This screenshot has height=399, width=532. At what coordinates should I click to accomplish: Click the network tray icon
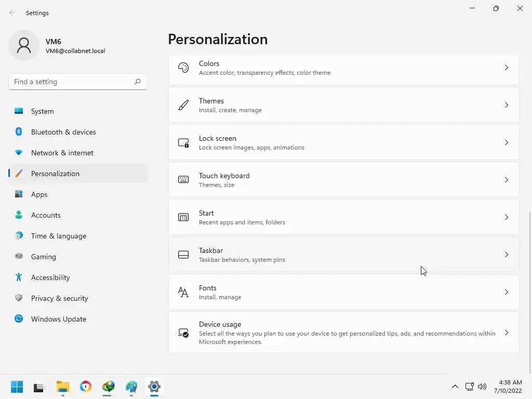point(469,387)
